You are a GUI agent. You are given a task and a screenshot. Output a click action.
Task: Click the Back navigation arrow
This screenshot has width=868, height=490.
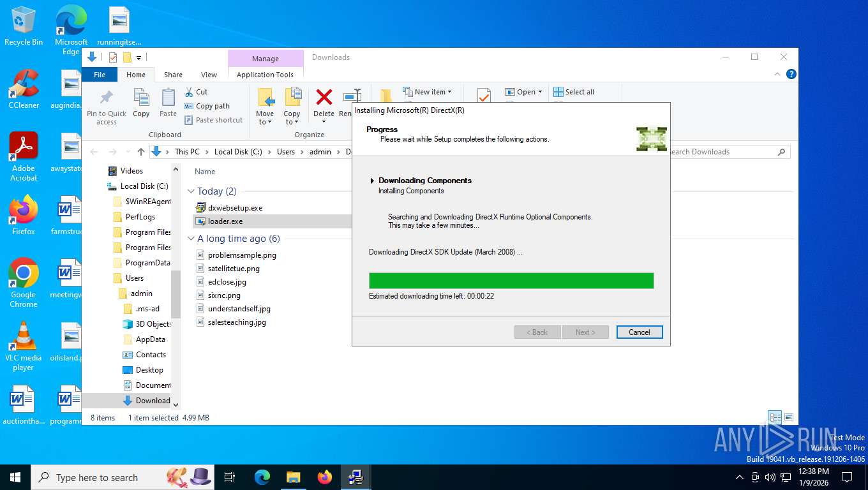click(94, 152)
